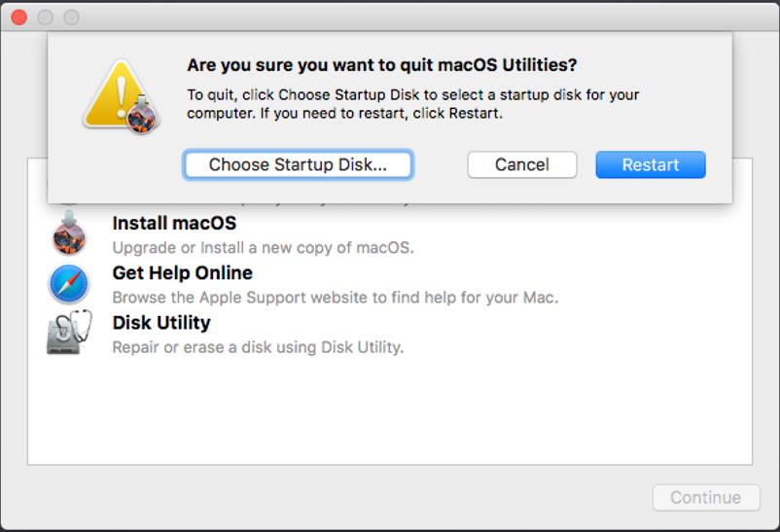Click the grey minimize button in title bar
Image resolution: width=780 pixels, height=532 pixels.
[x=45, y=18]
